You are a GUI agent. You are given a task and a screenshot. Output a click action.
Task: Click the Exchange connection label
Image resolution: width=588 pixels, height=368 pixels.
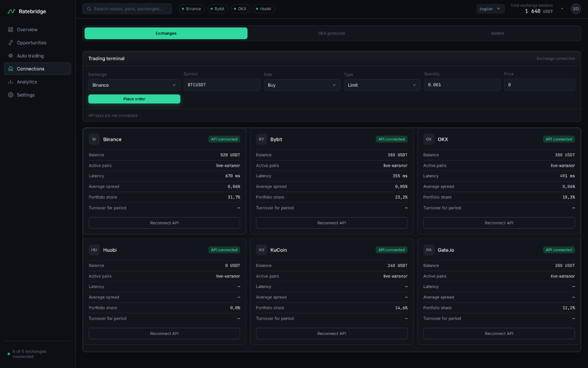coord(555,58)
